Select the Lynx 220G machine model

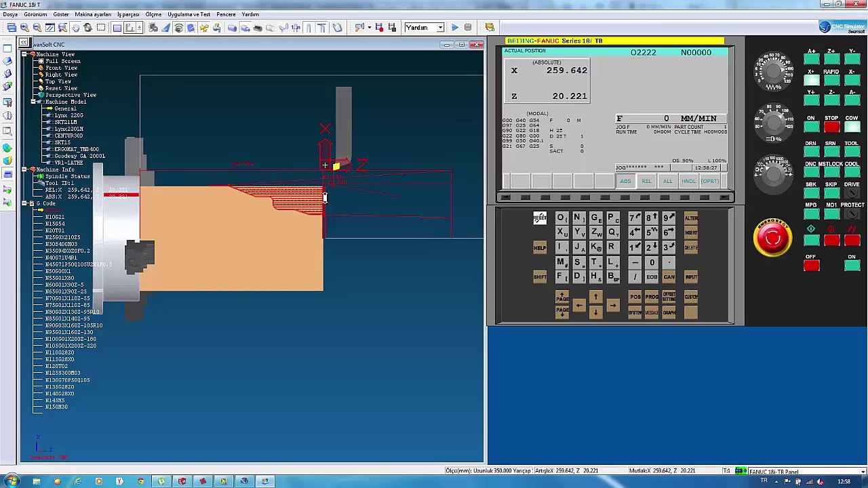click(68, 115)
